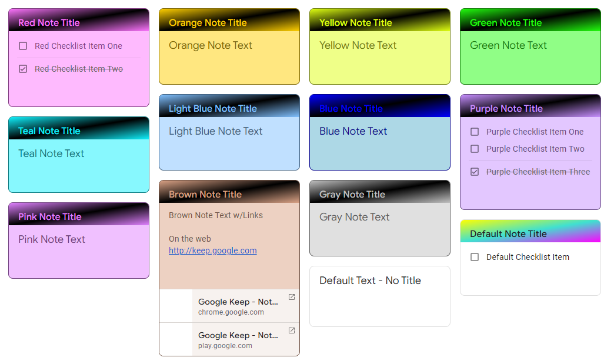Click the Gray Note Title header
The image size is (604, 364).
pyautogui.click(x=351, y=194)
